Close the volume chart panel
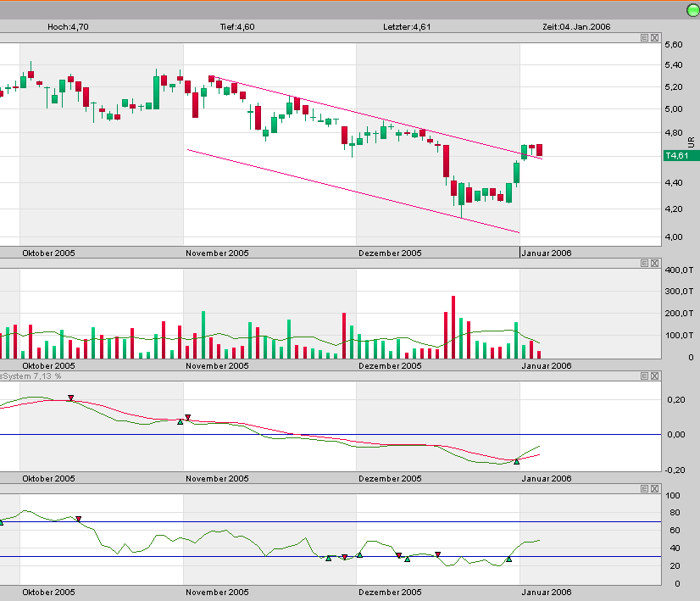Viewport: 700px width, 601px height. (654, 264)
